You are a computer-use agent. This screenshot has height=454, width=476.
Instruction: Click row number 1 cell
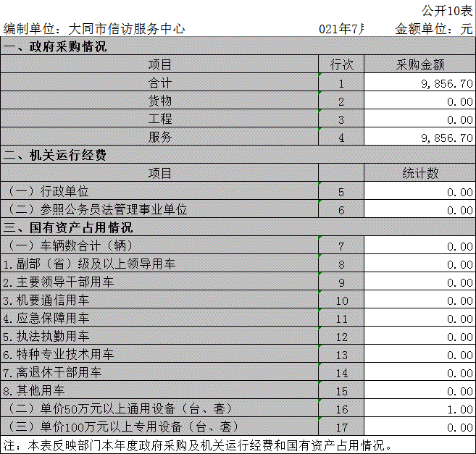click(x=341, y=83)
